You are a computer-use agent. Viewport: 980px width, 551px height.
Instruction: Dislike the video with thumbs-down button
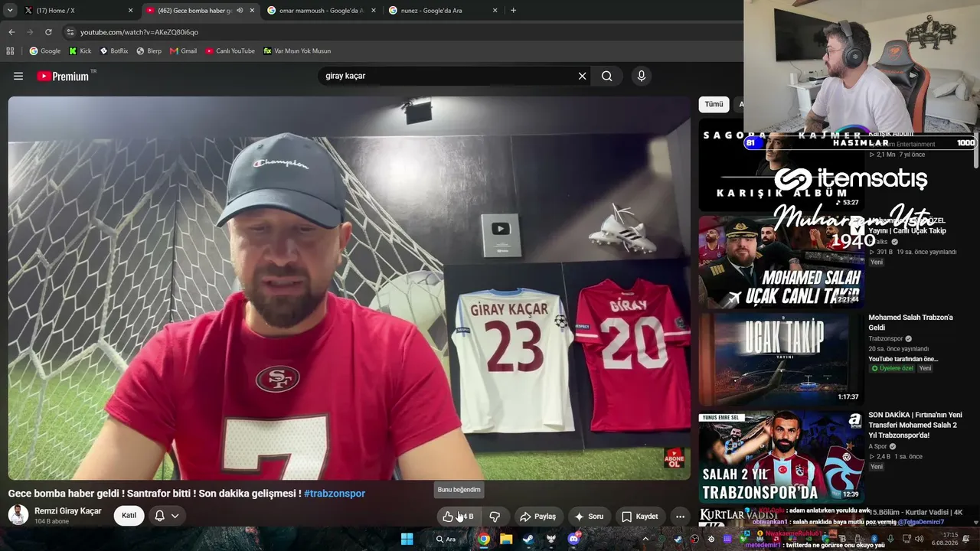pos(495,517)
